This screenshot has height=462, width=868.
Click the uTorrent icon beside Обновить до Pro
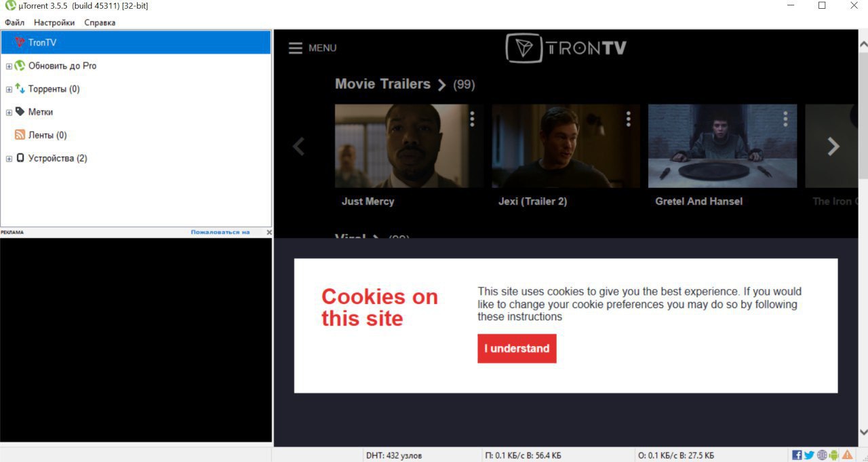(20, 66)
